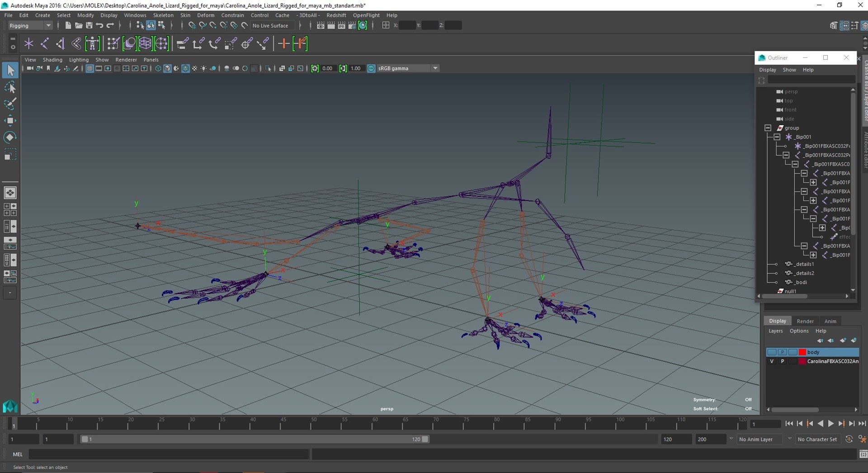The image size is (868, 473).
Task: Click the Create Locator shelf icon
Action: pyautogui.click(x=29, y=44)
